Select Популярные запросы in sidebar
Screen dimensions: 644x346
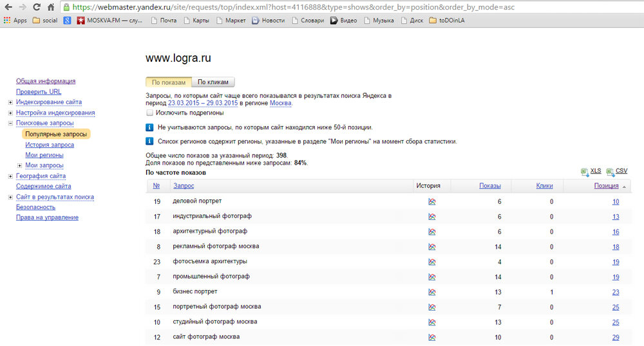pyautogui.click(x=56, y=134)
